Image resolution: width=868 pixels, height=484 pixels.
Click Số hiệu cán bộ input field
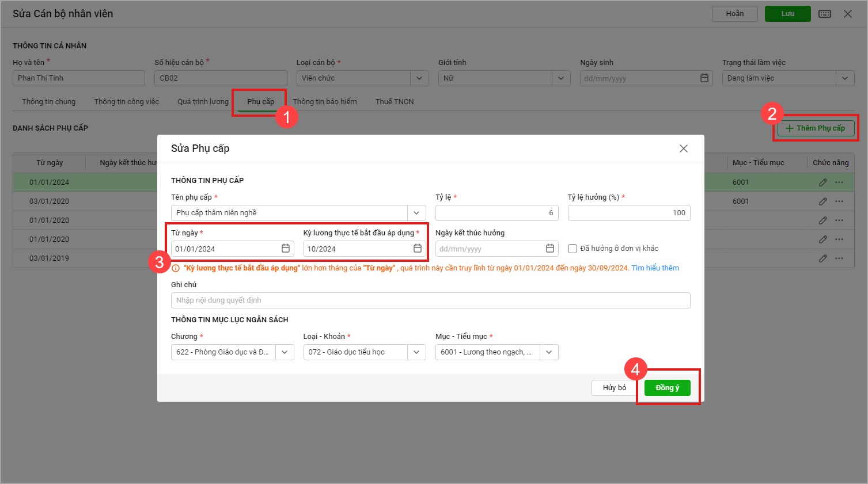point(221,78)
